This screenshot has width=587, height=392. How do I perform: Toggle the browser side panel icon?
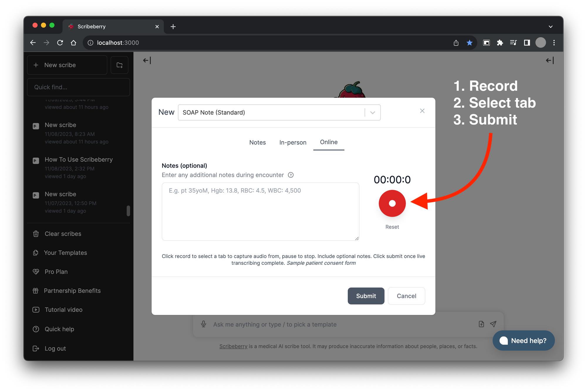pos(527,43)
